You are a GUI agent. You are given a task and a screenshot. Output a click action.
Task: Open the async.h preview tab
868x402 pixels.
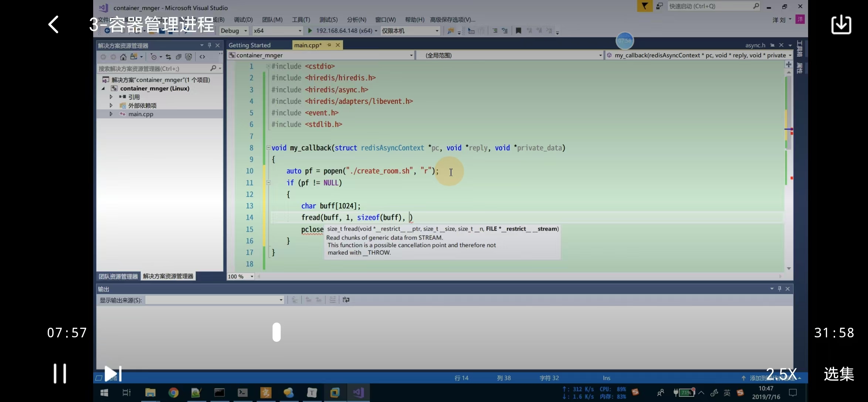(x=755, y=45)
